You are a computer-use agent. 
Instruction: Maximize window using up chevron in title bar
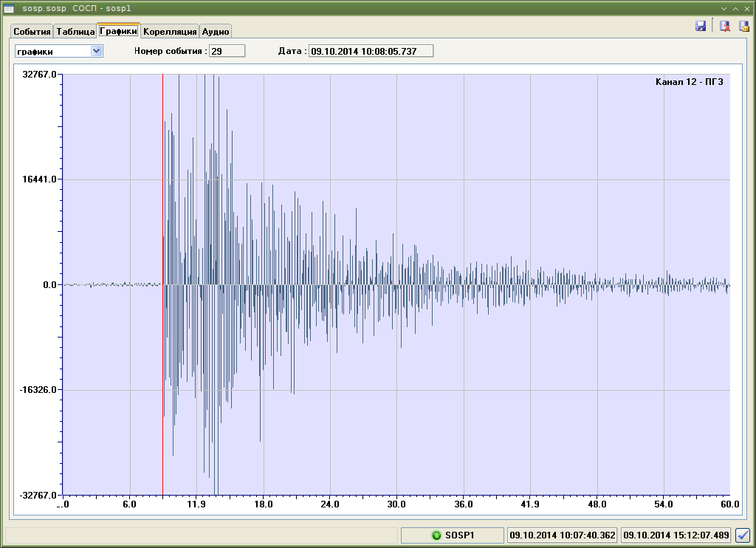735,7
